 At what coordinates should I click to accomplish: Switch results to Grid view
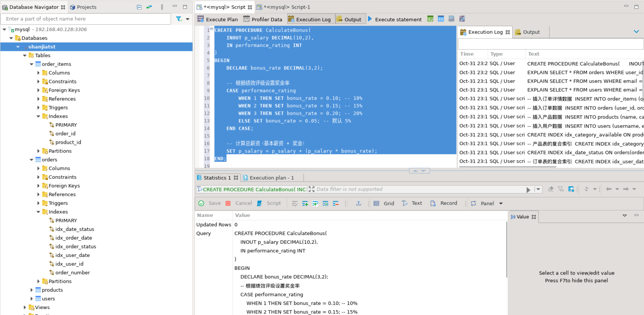coord(384,203)
